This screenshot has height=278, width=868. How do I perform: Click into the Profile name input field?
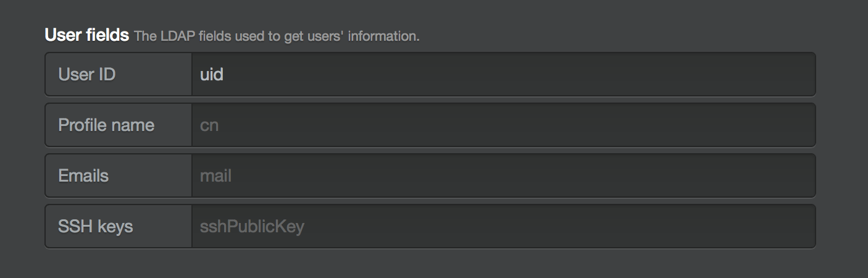pos(503,125)
